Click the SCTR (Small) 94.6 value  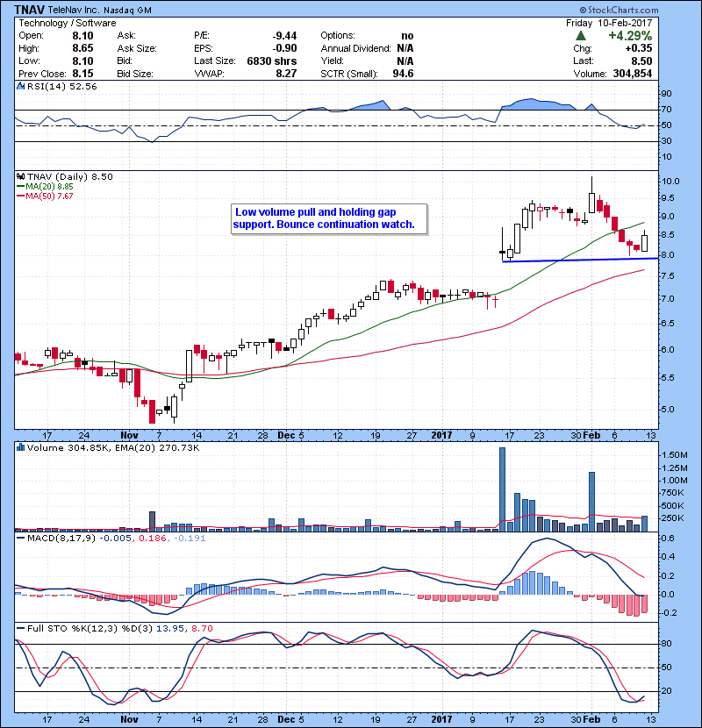(403, 74)
